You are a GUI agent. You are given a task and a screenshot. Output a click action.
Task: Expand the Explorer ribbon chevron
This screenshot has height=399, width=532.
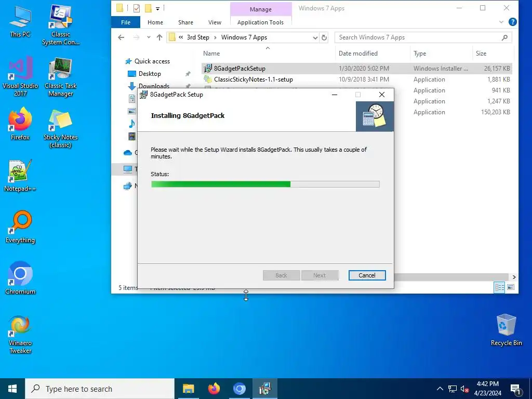(501, 22)
